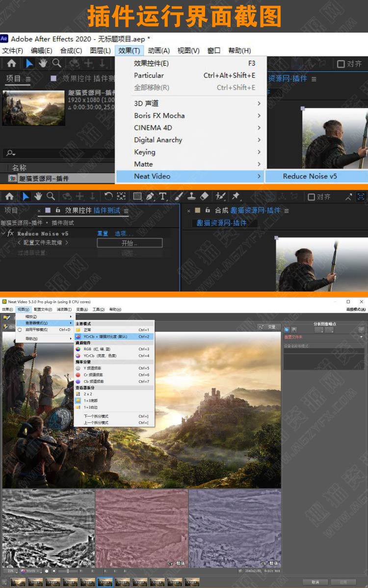Click the 选项... link for Reduce Noise v5
The height and width of the screenshot is (588, 368).
(x=124, y=234)
